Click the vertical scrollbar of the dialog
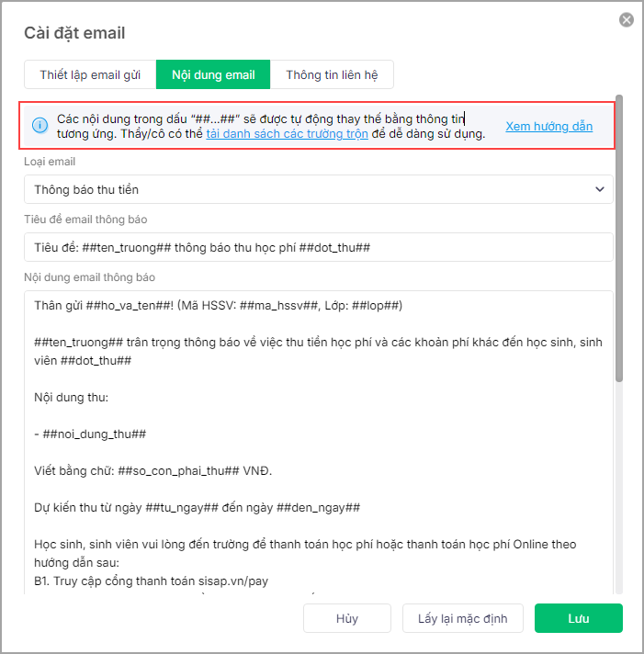Viewport: 644px width, 654px height. (620, 239)
